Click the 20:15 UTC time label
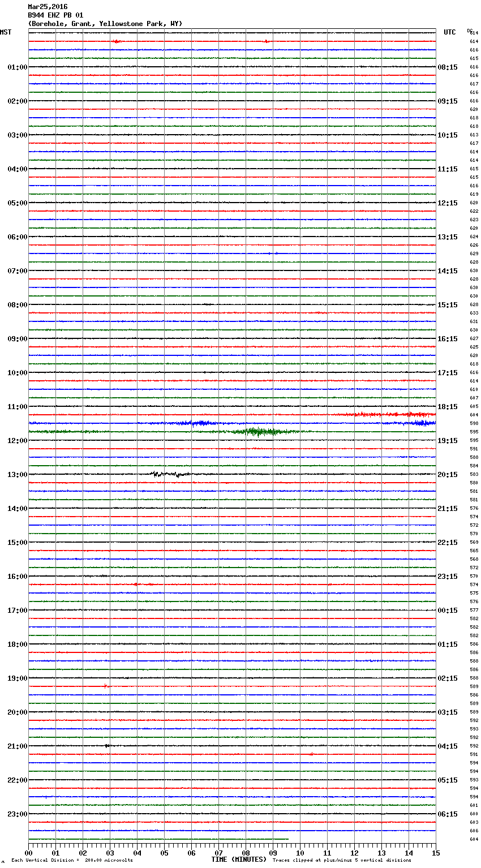481x868 pixels. [448, 475]
